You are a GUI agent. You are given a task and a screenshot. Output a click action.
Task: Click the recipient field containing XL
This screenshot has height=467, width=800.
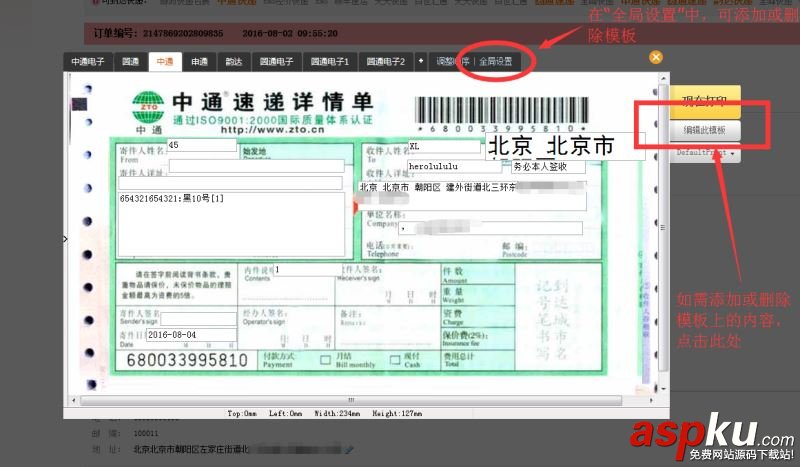pos(444,146)
